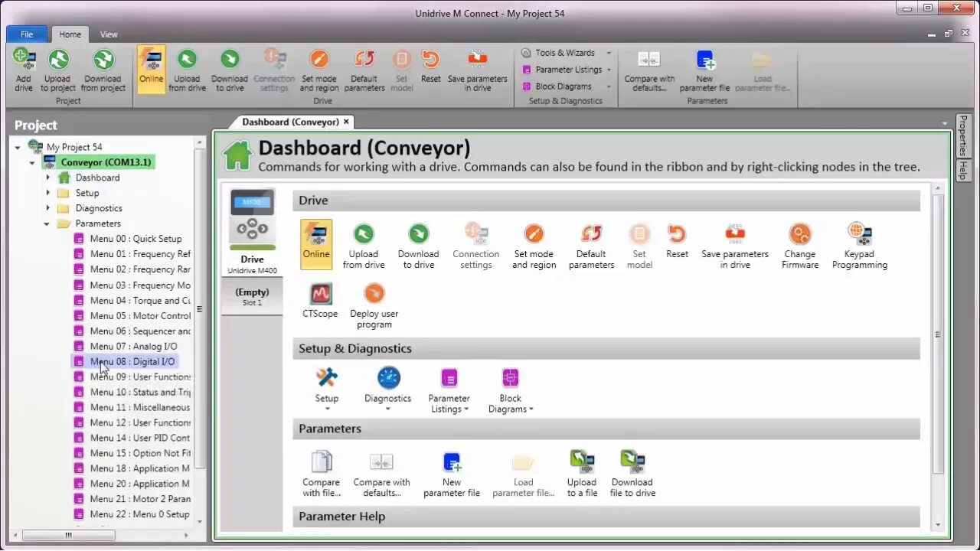Click Deploy user program
The width and height of the screenshot is (980, 551).
[x=374, y=305]
